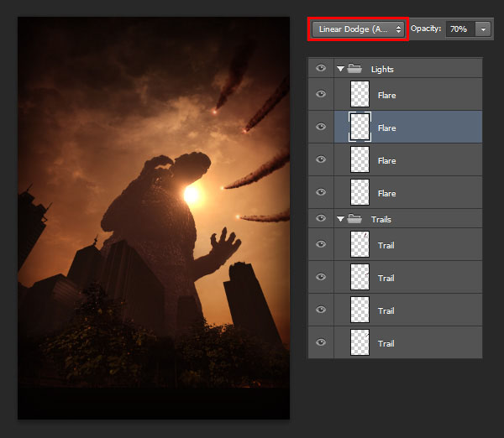Image resolution: width=504 pixels, height=438 pixels.
Task: Collapse the Lights group triangle
Action: [x=340, y=69]
